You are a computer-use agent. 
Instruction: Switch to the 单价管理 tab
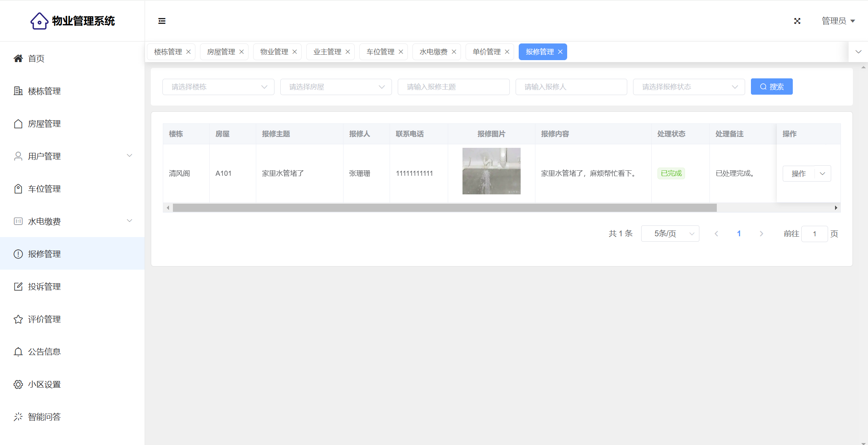(487, 52)
